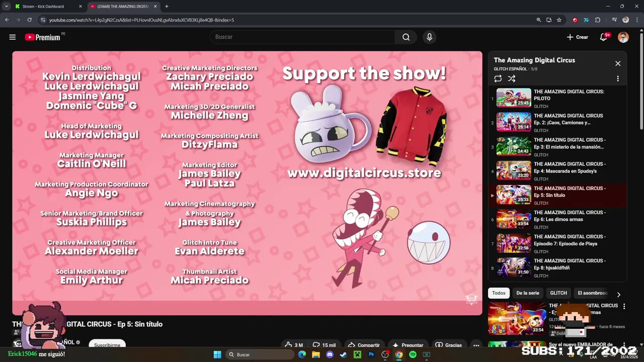Like the video with 3 M likes
Image resolution: width=644 pixels, height=362 pixels.
click(294, 345)
